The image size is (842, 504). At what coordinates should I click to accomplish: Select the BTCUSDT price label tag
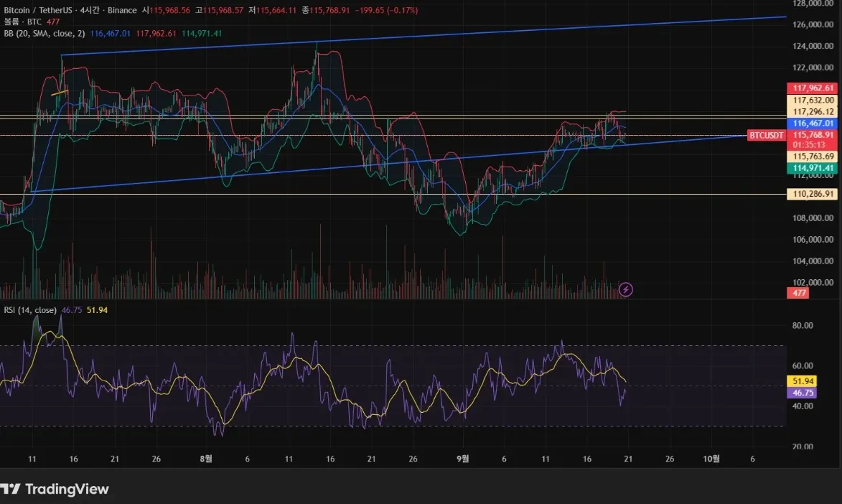pos(766,136)
